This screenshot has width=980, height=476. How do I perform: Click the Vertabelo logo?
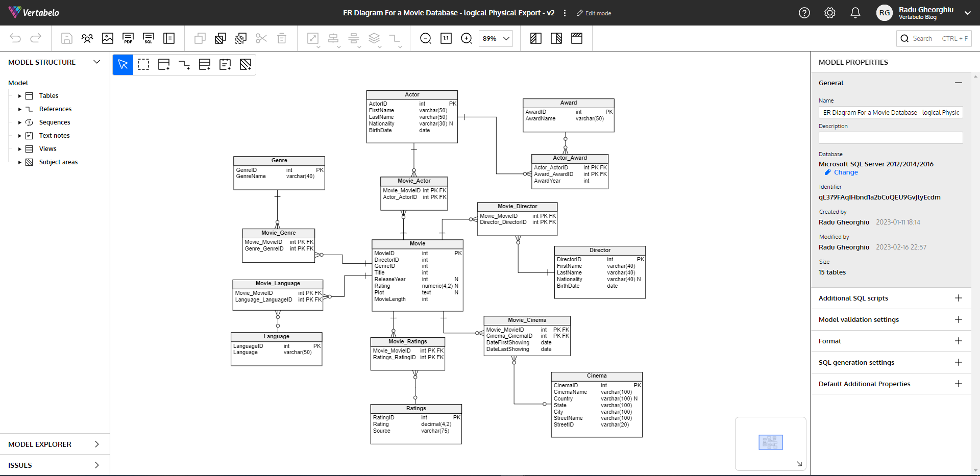[x=34, y=12]
